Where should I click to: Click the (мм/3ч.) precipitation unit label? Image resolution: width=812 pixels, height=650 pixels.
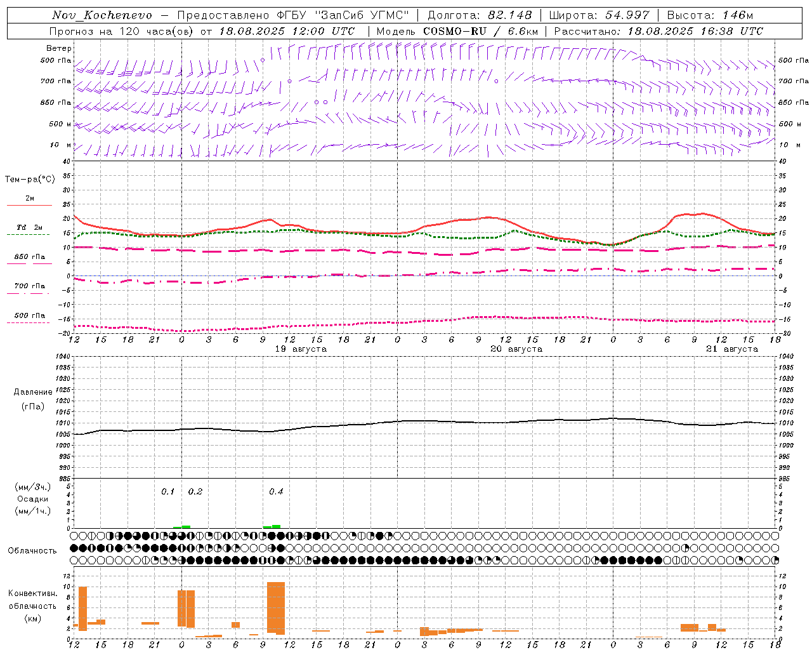(x=33, y=487)
